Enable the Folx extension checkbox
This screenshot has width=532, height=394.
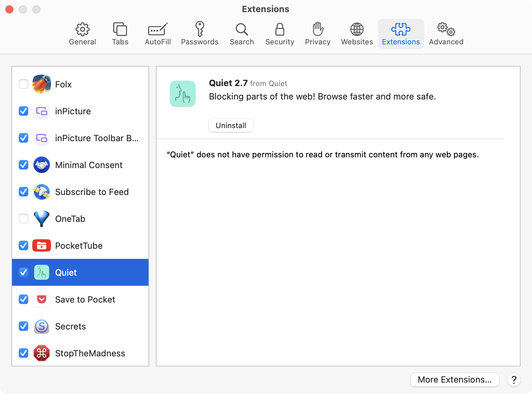tap(24, 84)
